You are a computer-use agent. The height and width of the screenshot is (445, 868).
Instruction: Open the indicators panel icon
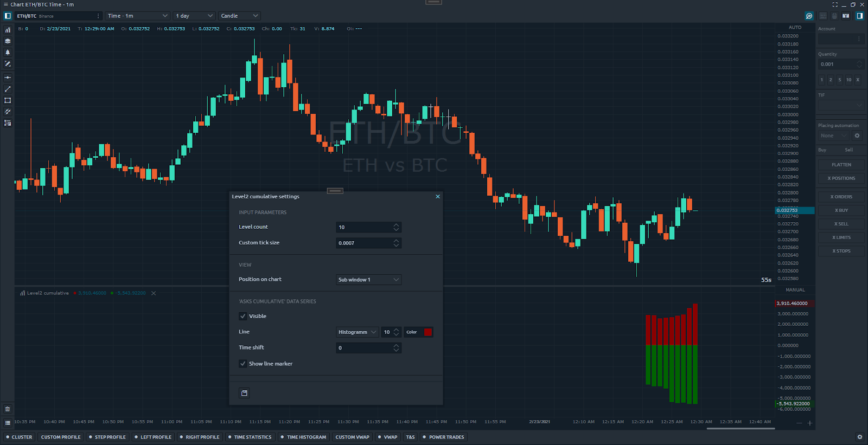tap(8, 30)
